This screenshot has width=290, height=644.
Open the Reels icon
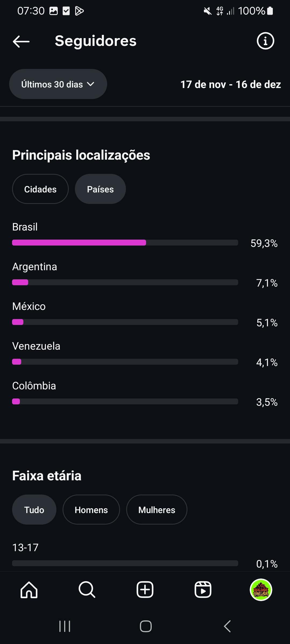point(203,590)
